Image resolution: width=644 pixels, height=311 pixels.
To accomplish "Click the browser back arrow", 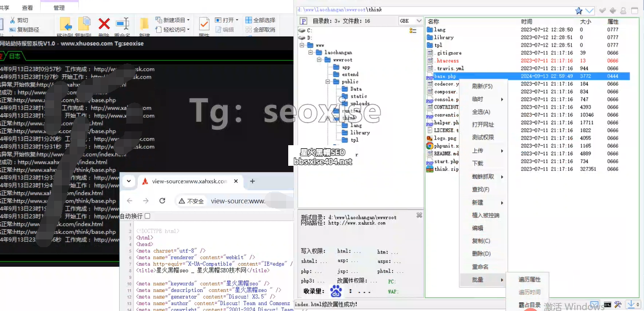I will (x=129, y=201).
